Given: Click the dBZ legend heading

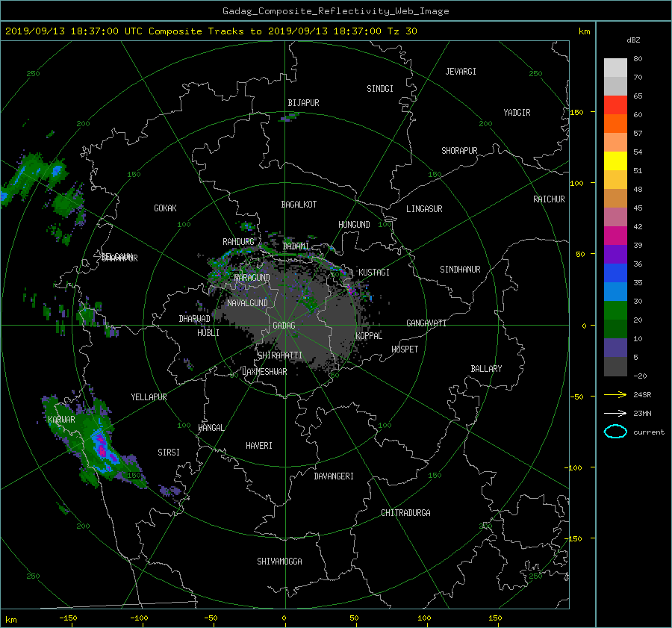Looking at the screenshot, I should coord(633,40).
